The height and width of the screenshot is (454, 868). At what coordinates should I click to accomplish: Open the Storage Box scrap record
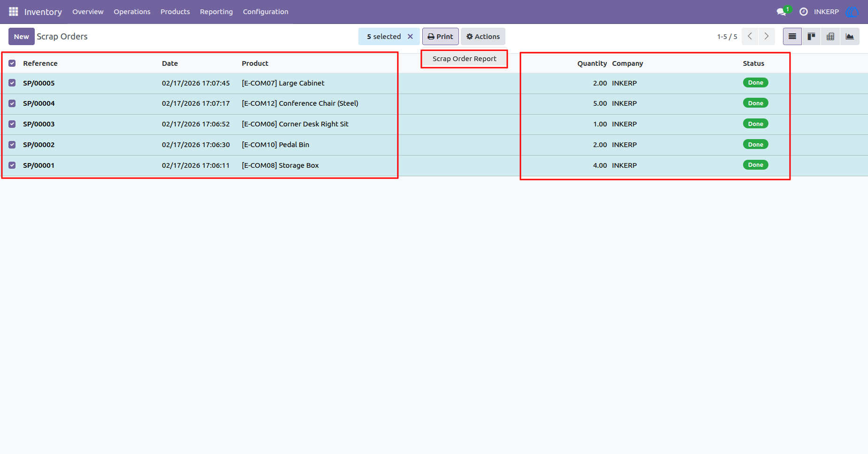(280, 165)
